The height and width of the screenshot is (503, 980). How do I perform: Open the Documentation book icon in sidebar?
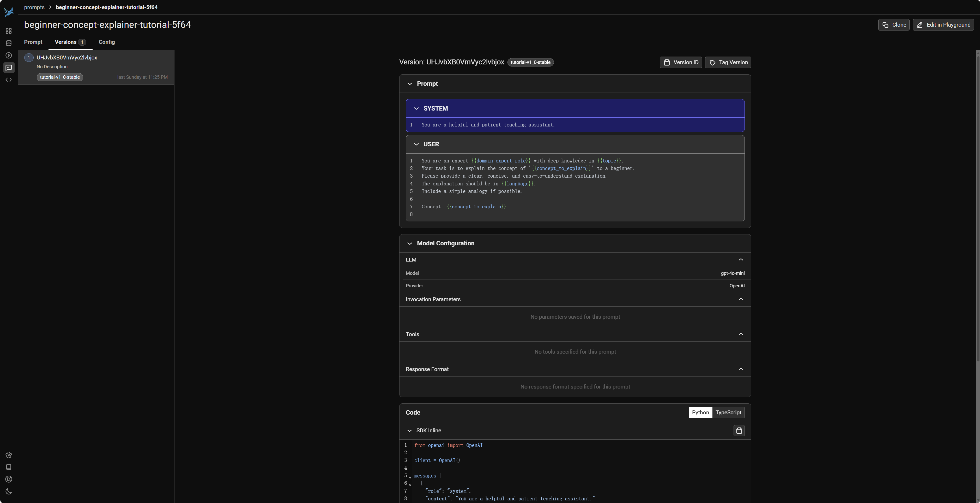tap(9, 467)
